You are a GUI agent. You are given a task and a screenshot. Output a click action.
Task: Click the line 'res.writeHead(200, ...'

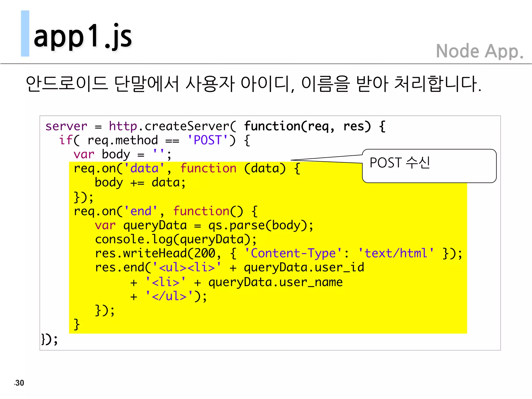(279, 253)
